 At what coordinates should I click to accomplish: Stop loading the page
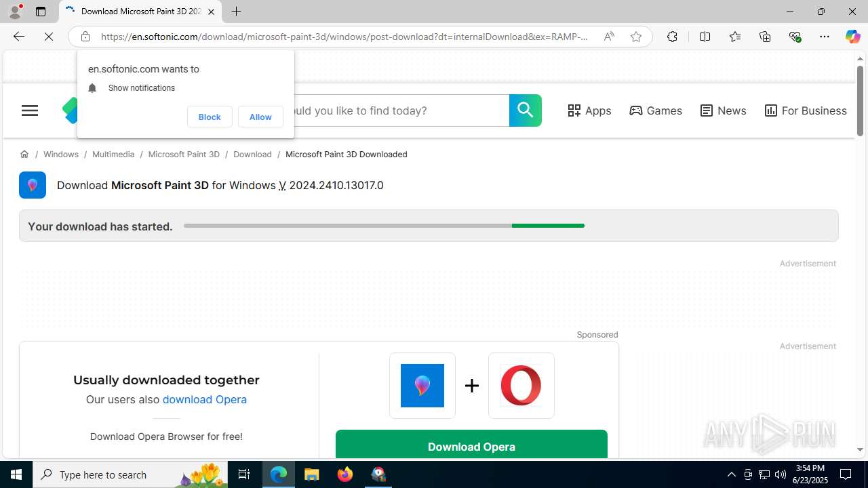pos(49,37)
